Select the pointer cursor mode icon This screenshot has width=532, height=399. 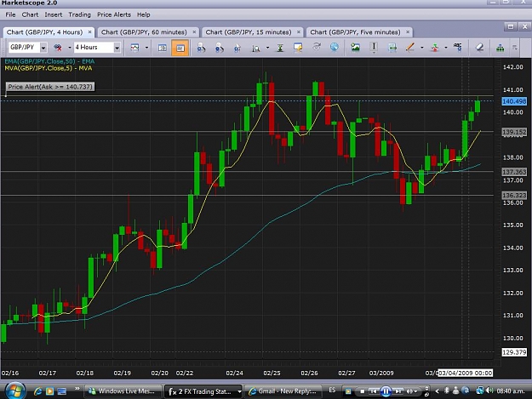(237, 48)
